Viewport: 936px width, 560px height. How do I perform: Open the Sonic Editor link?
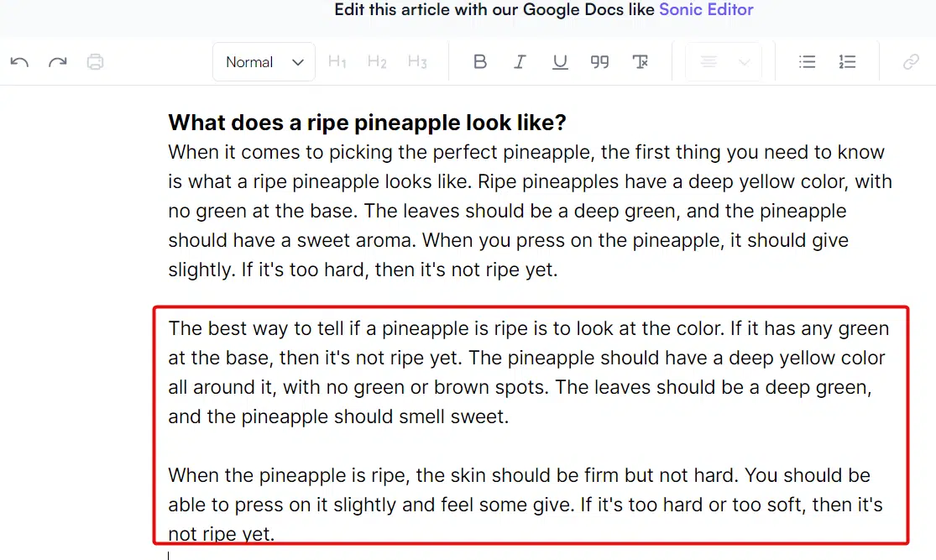click(706, 10)
